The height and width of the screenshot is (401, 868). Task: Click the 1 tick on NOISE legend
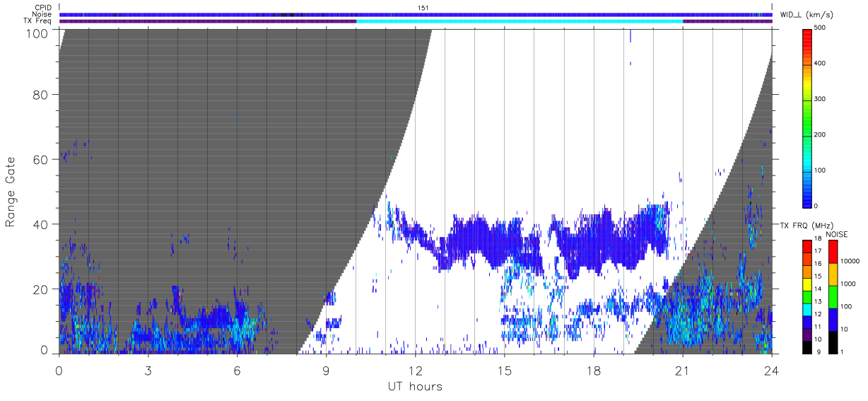(843, 351)
